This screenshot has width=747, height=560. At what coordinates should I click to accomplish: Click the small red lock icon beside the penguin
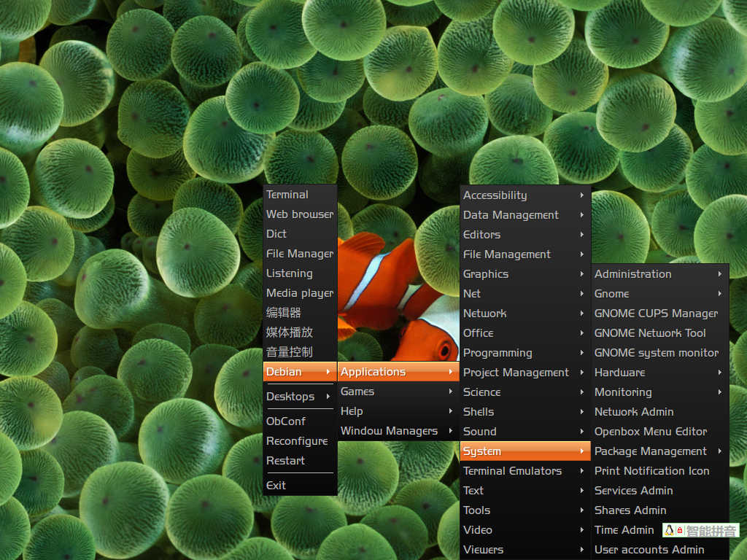coord(680,530)
